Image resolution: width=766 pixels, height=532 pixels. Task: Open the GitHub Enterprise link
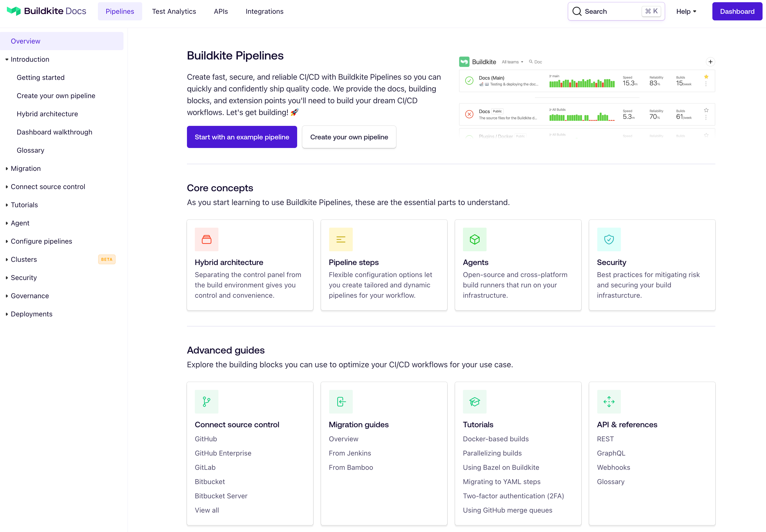pos(223,453)
